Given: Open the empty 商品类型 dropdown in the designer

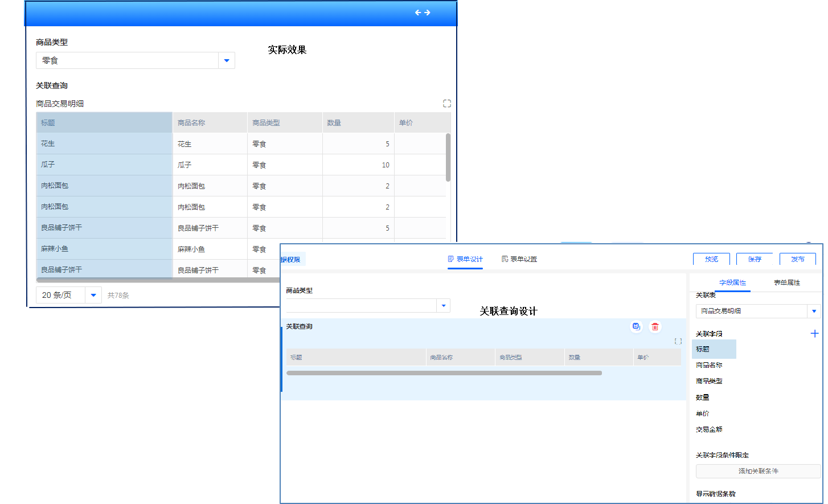Looking at the screenshot, I should [444, 306].
